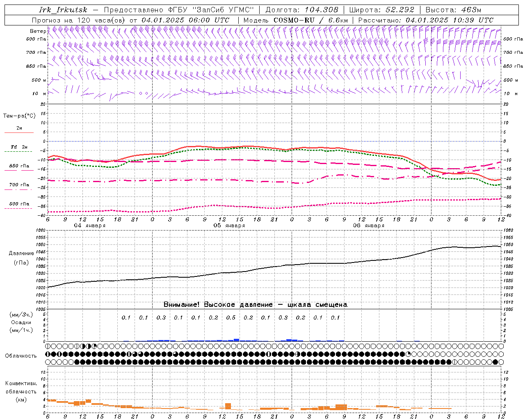Click the Тем-ра(°C) axis label

point(19,116)
